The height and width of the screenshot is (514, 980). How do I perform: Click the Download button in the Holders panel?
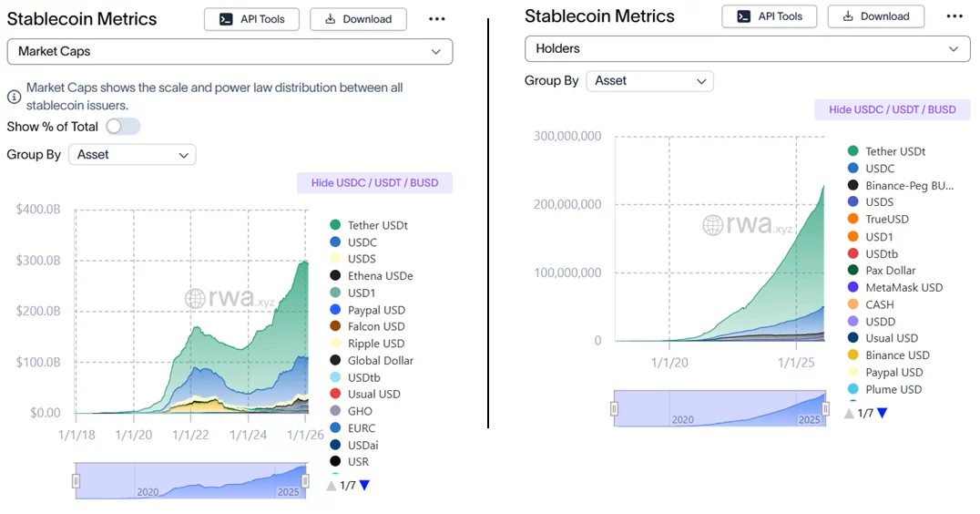tap(874, 16)
